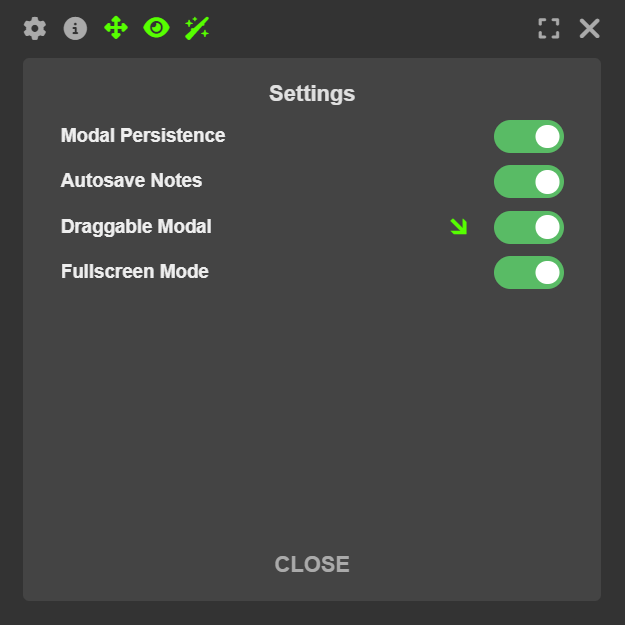Image resolution: width=625 pixels, height=625 pixels.
Task: Click the Settings heading text
Action: (x=312, y=94)
